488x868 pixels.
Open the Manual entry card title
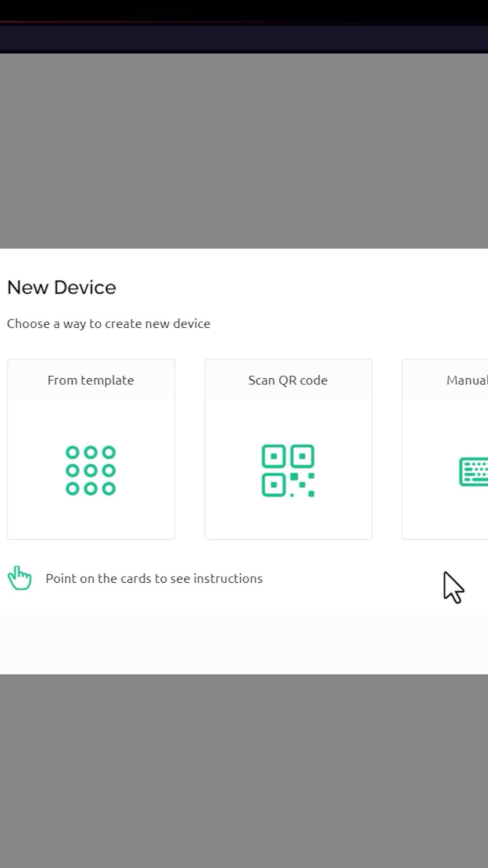pos(467,380)
